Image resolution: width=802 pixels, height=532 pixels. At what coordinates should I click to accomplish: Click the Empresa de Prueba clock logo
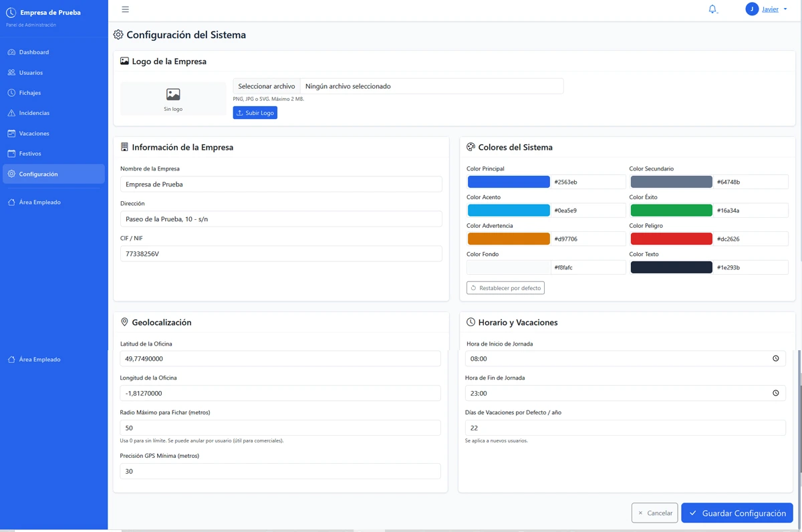click(x=11, y=13)
